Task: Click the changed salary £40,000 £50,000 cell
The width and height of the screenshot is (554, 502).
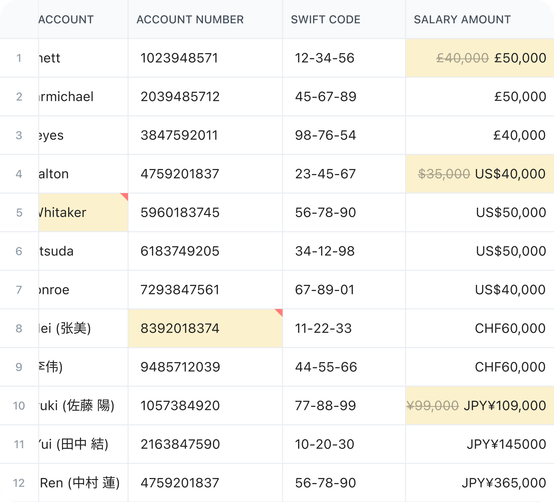Action: pos(480,58)
